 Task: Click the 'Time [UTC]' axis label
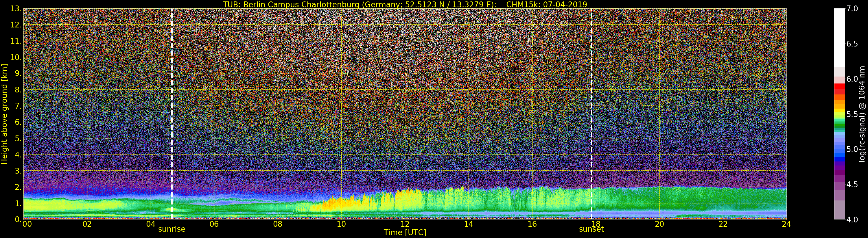(x=405, y=233)
